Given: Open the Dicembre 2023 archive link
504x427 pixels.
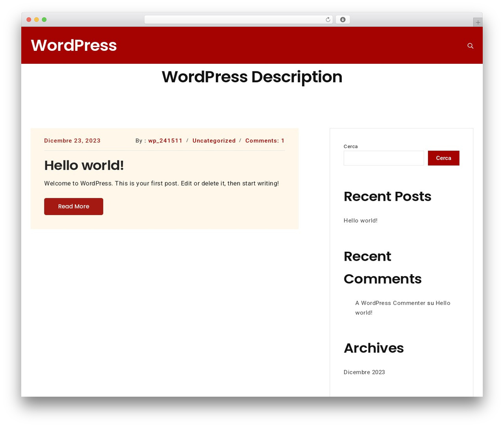Looking at the screenshot, I should click(x=364, y=372).
